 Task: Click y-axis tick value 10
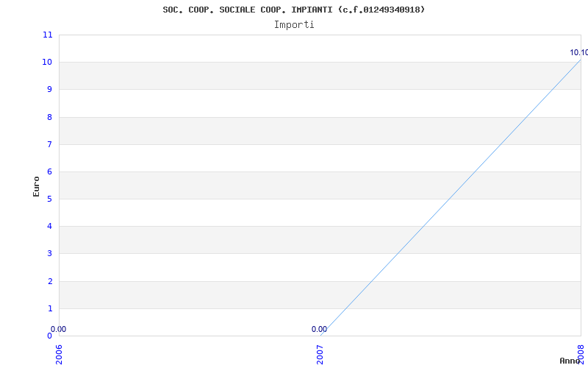[47, 63]
